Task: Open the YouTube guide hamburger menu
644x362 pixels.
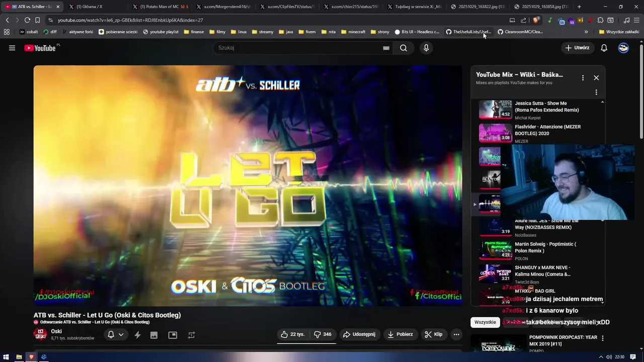Action: click(12, 48)
